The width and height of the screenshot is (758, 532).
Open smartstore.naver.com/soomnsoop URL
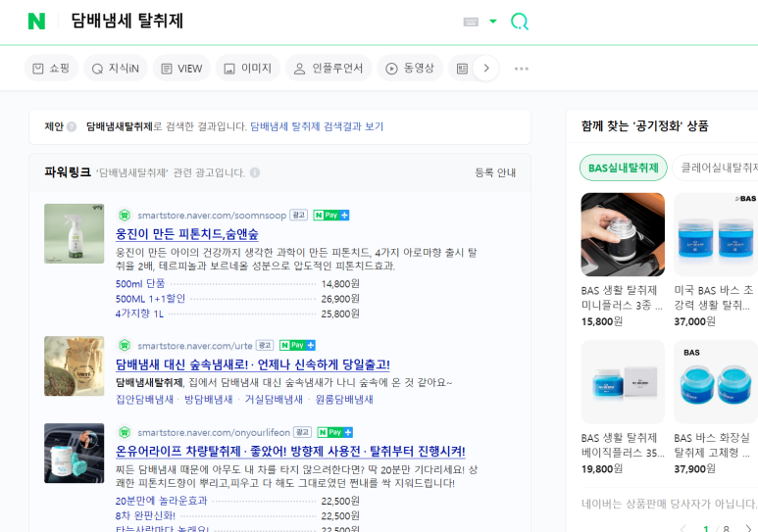click(212, 215)
